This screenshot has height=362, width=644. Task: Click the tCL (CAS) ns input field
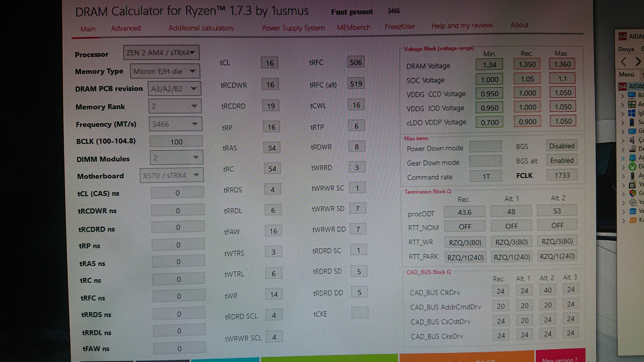[177, 193]
